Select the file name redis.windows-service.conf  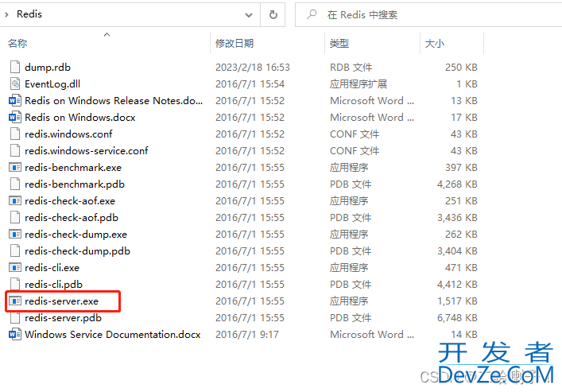pyautogui.click(x=87, y=150)
